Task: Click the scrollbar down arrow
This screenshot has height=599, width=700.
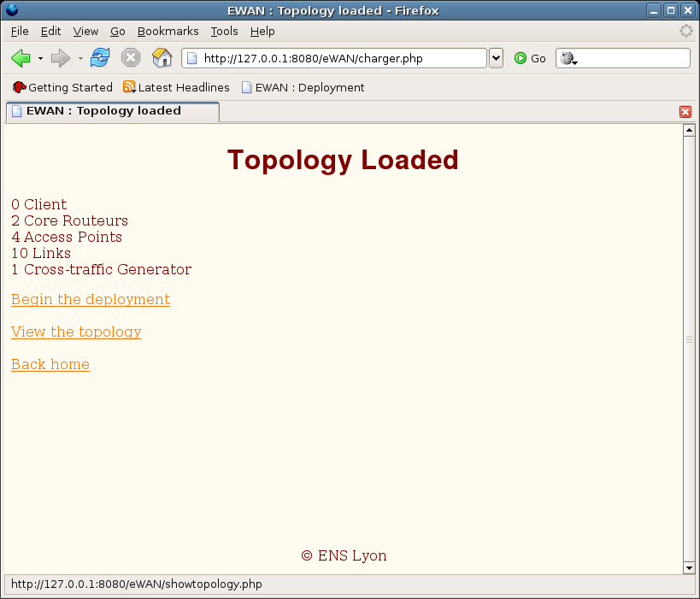Action: click(x=689, y=568)
